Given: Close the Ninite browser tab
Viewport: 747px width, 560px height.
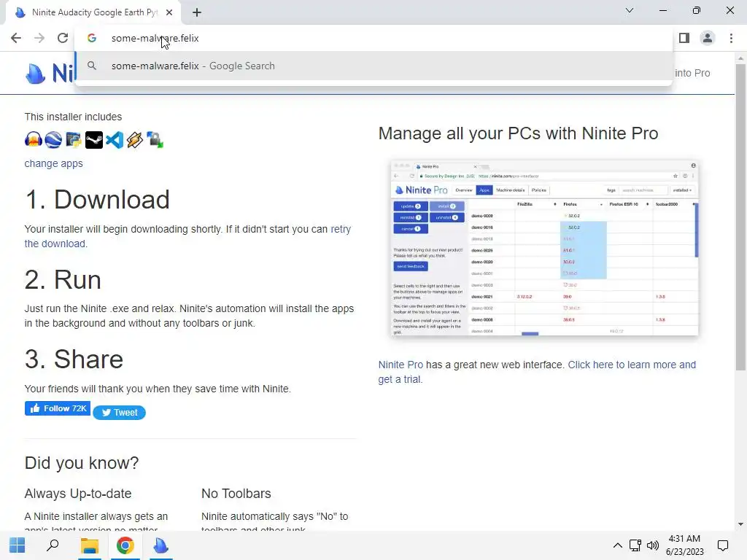Looking at the screenshot, I should 169,12.
